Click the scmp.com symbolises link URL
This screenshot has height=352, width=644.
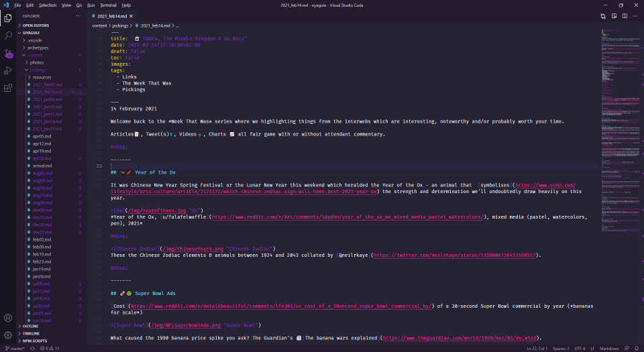343,188
